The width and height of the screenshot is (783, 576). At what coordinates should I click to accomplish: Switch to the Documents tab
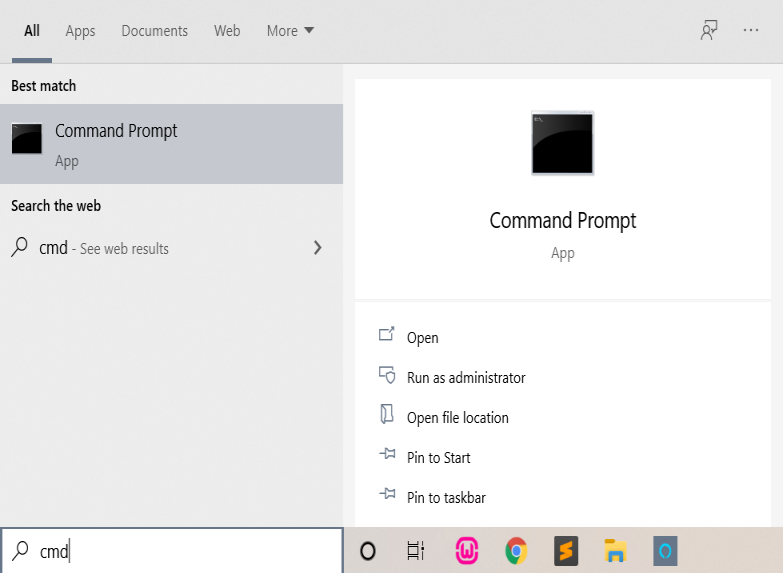tap(154, 31)
